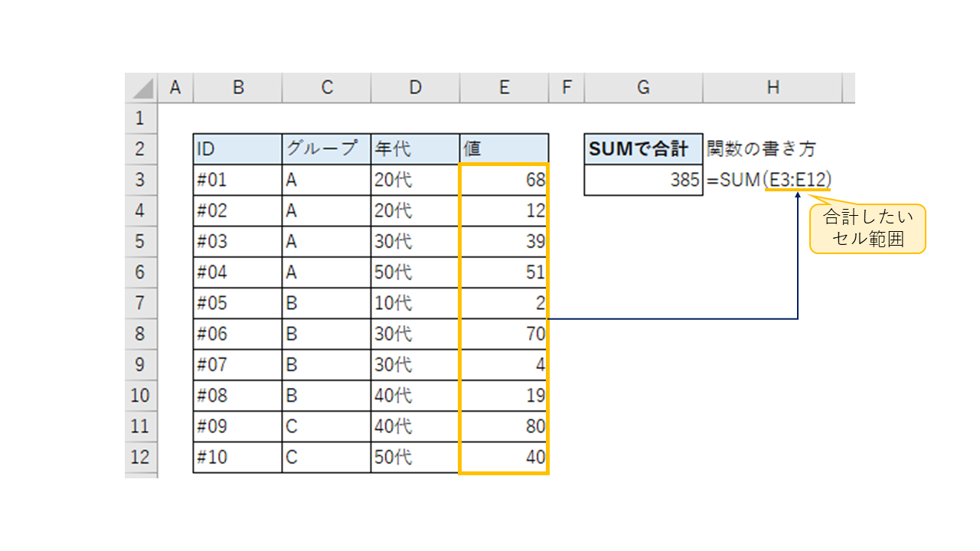Click 20代 cell in row #02
980x551 pixels.
[415, 210]
